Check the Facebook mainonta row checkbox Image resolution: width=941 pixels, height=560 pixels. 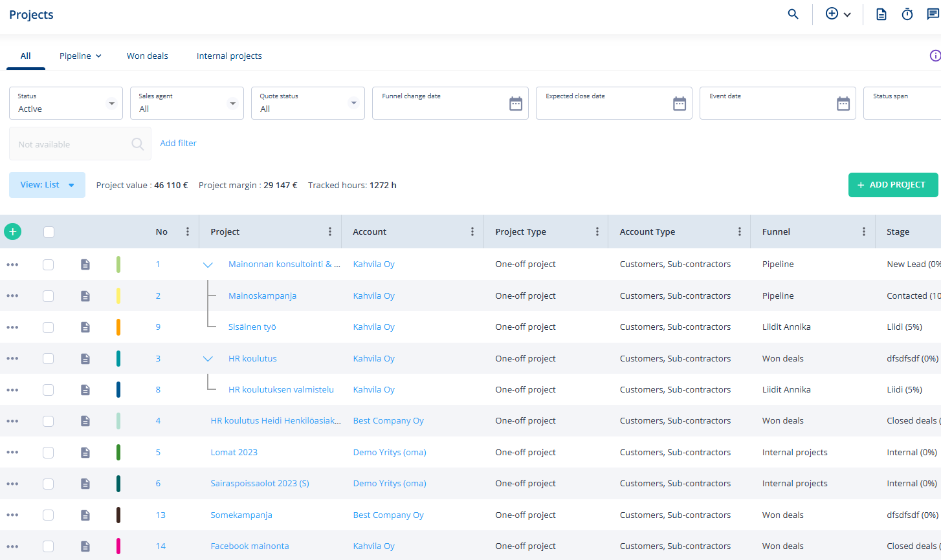point(48,546)
